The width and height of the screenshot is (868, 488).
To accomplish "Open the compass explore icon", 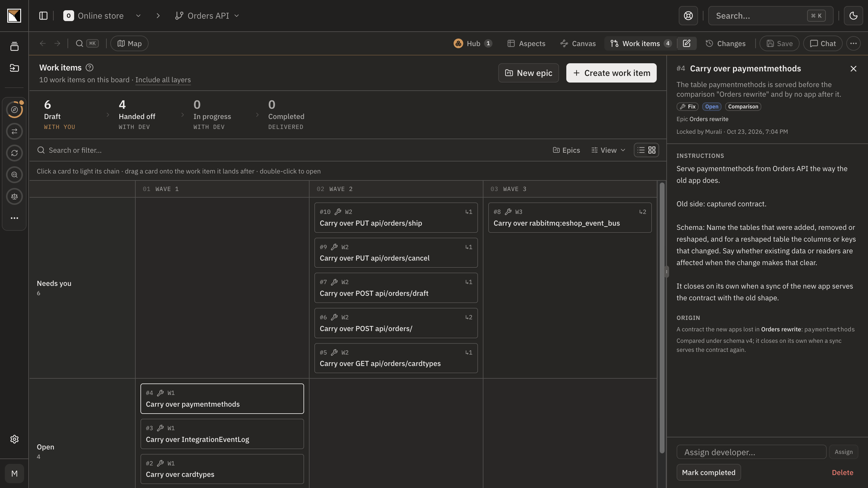I will [x=14, y=109].
